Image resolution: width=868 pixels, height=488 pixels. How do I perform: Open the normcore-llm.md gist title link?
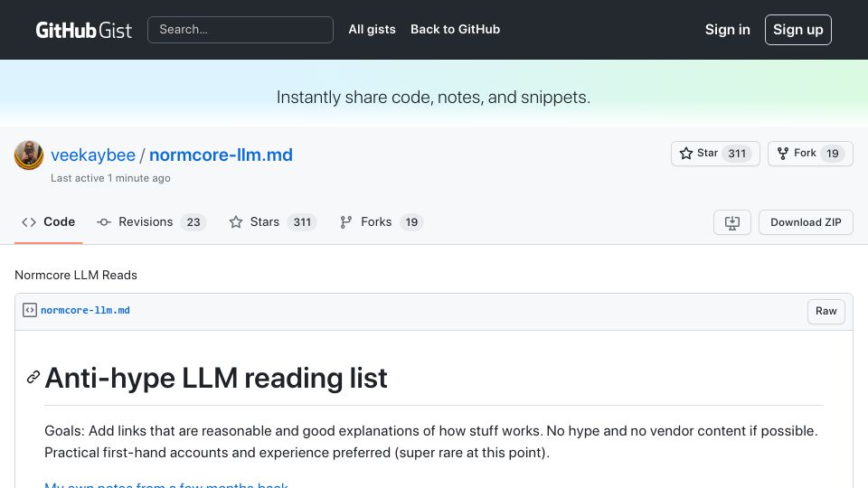click(221, 155)
